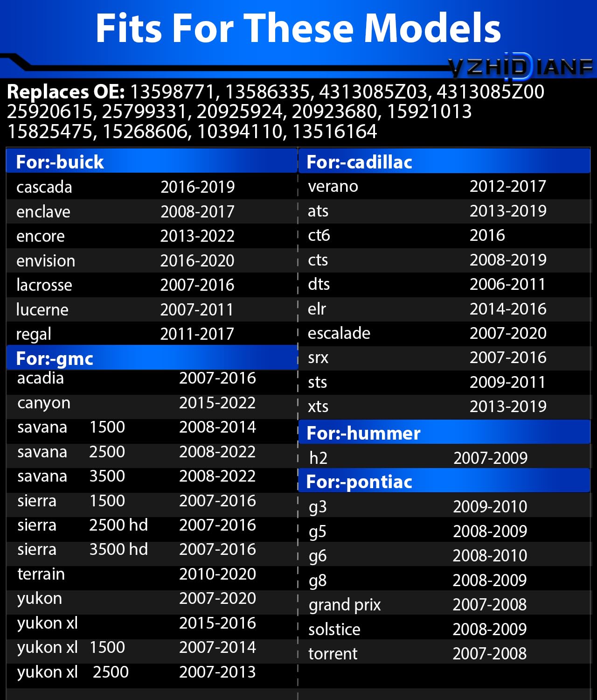Click the "canyon" model name
This screenshot has width=597, height=700.
[44, 403]
